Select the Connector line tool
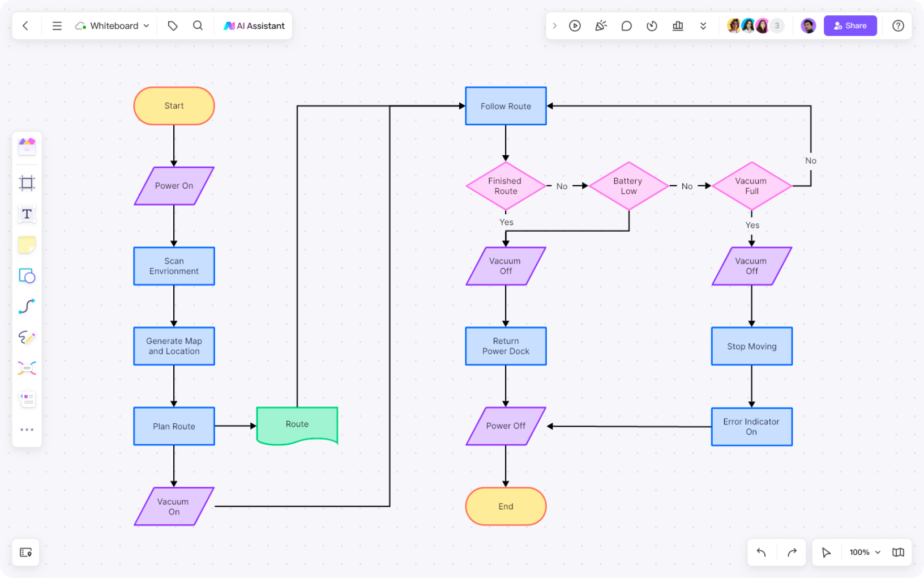Viewport: 924px width, 578px height. pyautogui.click(x=27, y=307)
